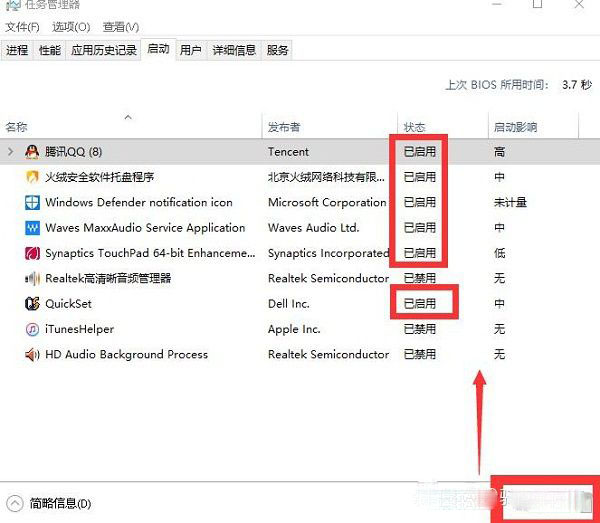Switch to the 性能 tab

tap(49, 50)
